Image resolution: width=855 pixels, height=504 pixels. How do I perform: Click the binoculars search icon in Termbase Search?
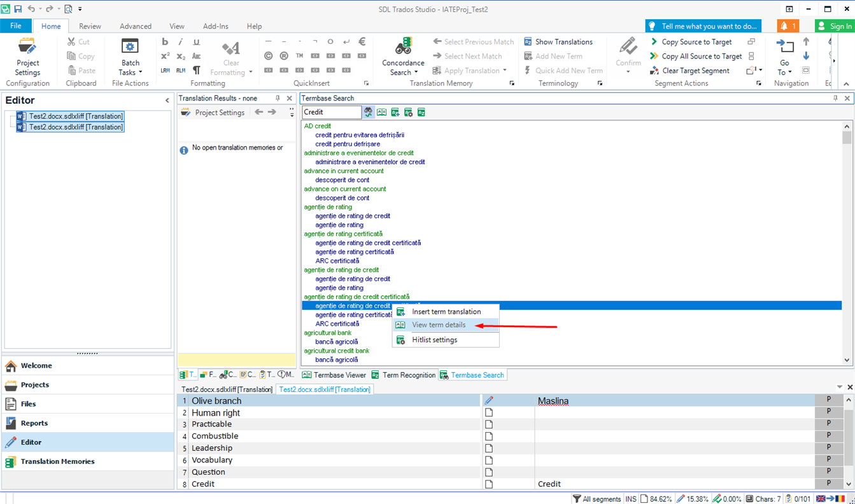click(x=369, y=112)
